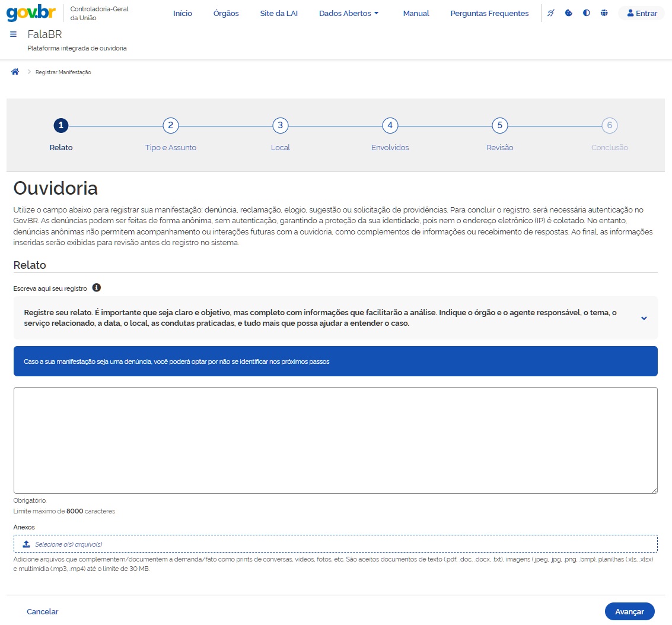Open the sign-language accessibility icon
672x625 pixels.
point(551,13)
